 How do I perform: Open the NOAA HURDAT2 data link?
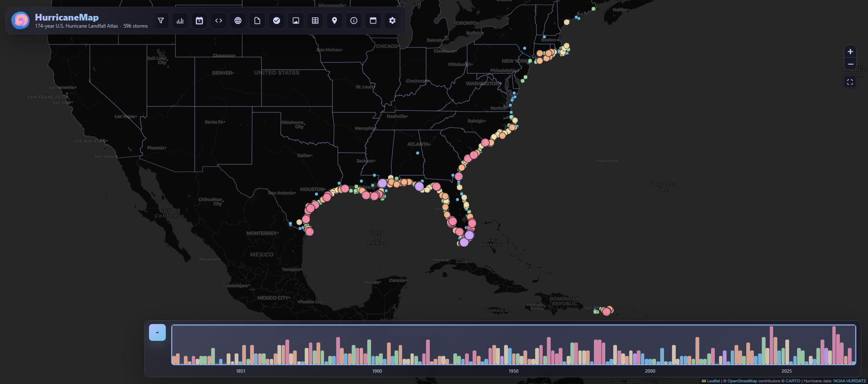point(850,381)
